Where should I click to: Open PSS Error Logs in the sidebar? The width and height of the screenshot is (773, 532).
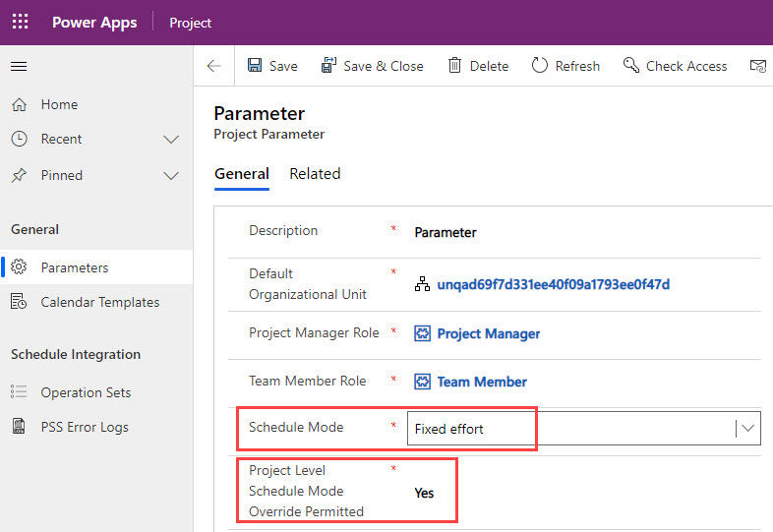[96, 427]
